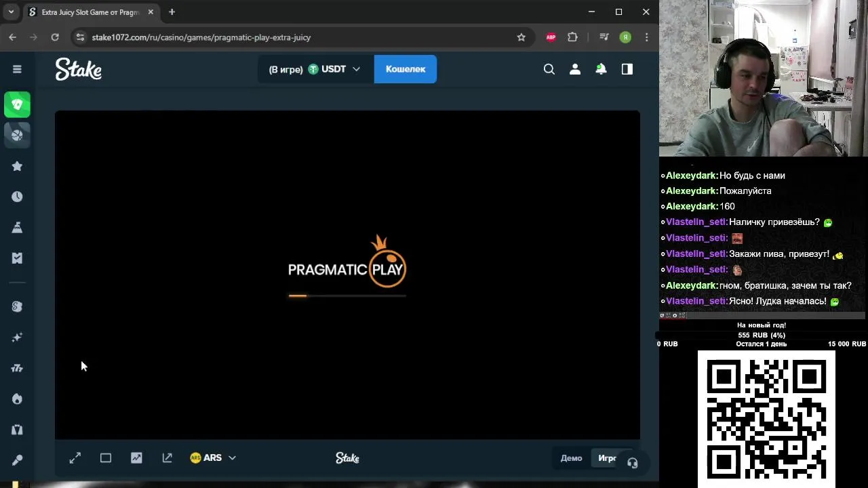The image size is (868, 488).
Task: Pop out the game in new window
Action: (167, 458)
